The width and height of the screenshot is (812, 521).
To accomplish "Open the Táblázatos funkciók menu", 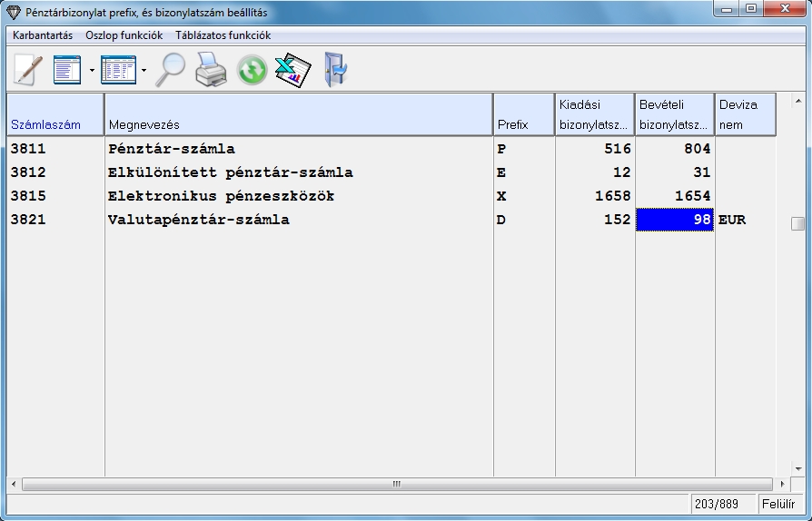I will pos(223,35).
